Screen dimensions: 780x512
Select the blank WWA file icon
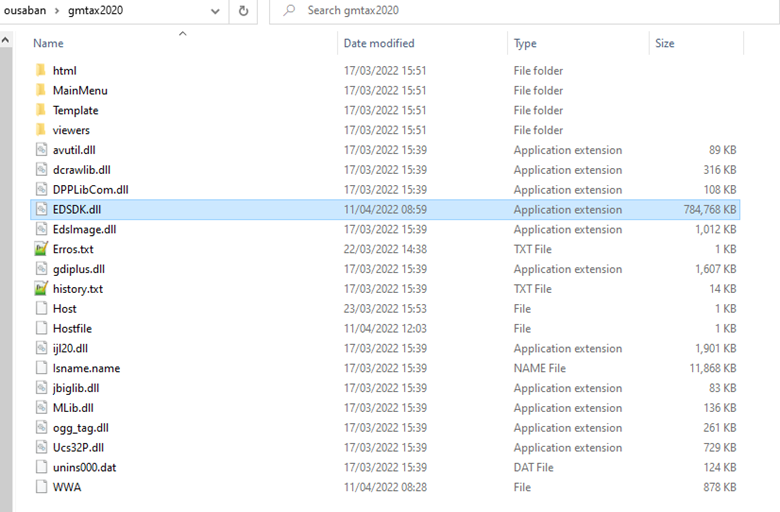42,487
